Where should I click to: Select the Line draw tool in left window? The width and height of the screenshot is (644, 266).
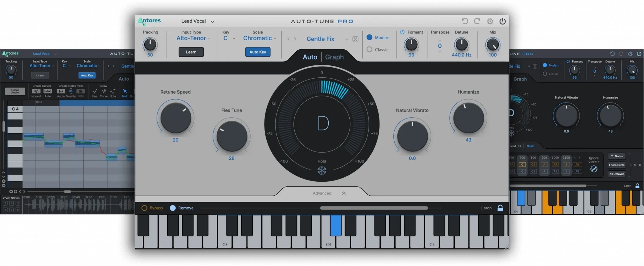pos(94,91)
